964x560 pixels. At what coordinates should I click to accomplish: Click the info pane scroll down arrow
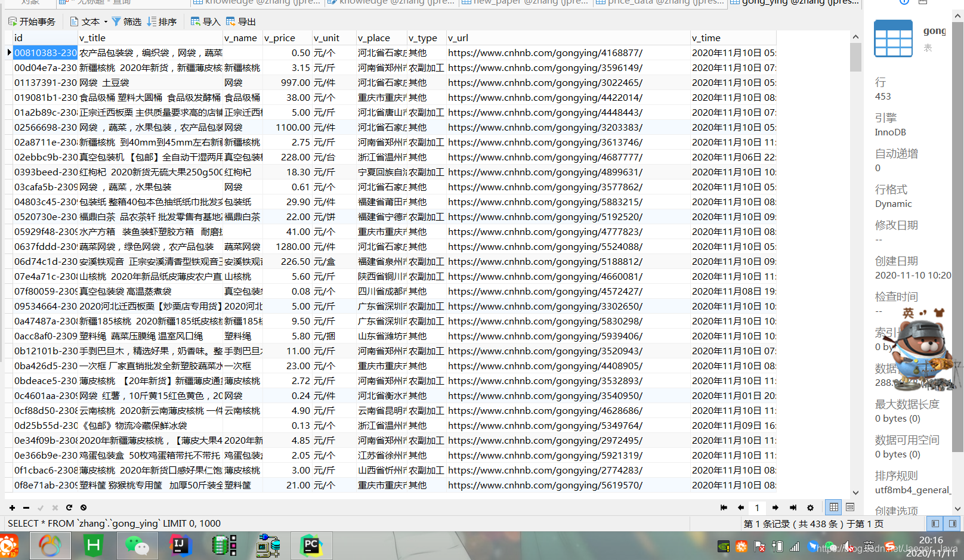click(x=957, y=509)
